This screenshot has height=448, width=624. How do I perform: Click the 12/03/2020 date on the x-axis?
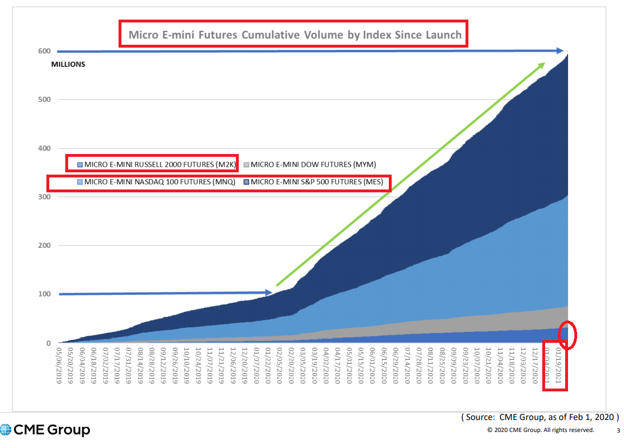click(x=522, y=366)
